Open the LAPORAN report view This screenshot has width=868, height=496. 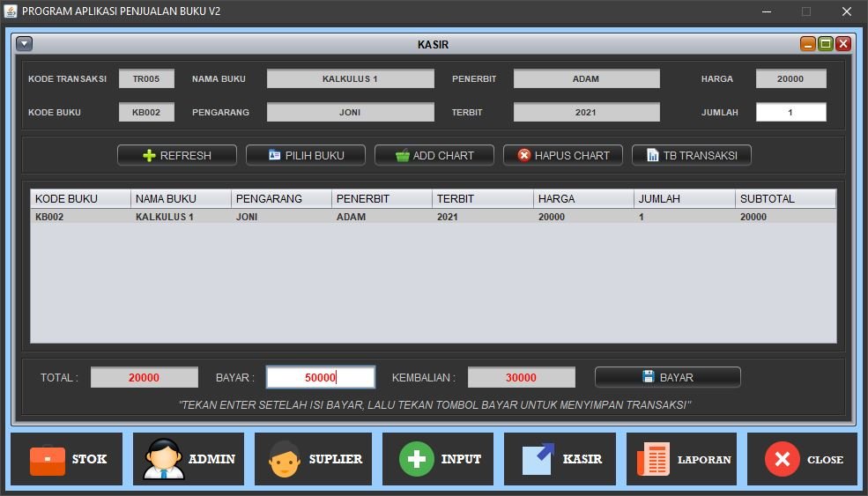click(x=682, y=459)
